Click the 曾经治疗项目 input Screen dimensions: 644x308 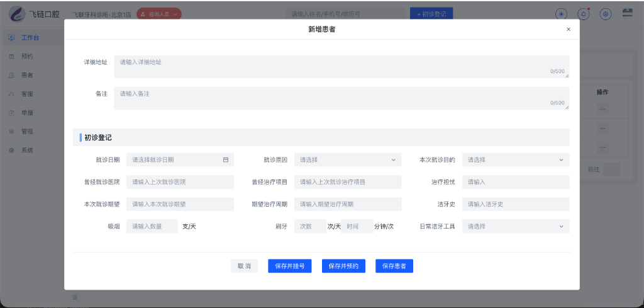348,182
